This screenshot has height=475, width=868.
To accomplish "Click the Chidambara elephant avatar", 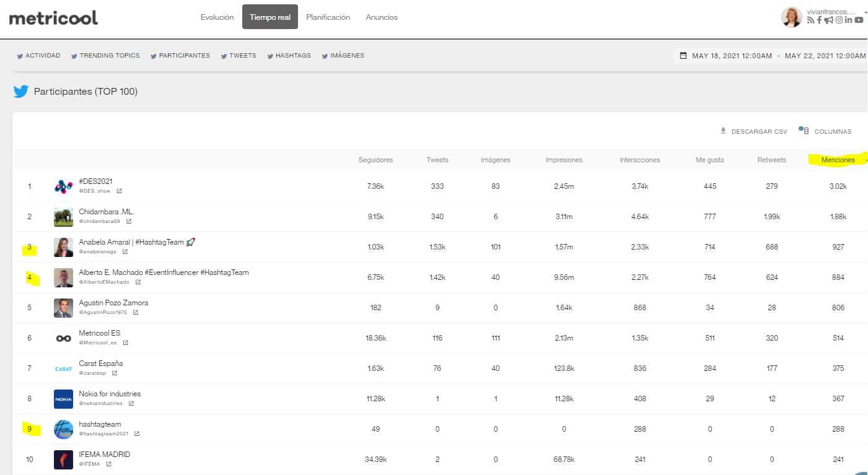I will 64,217.
